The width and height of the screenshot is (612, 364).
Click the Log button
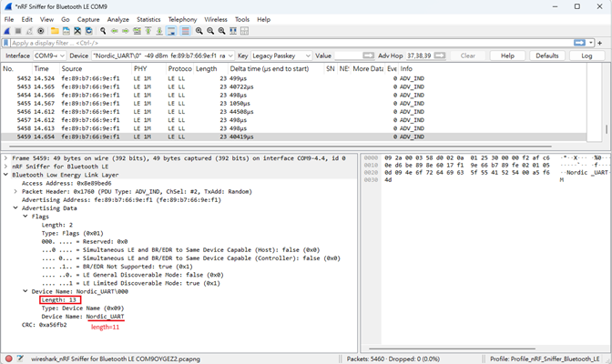point(586,56)
